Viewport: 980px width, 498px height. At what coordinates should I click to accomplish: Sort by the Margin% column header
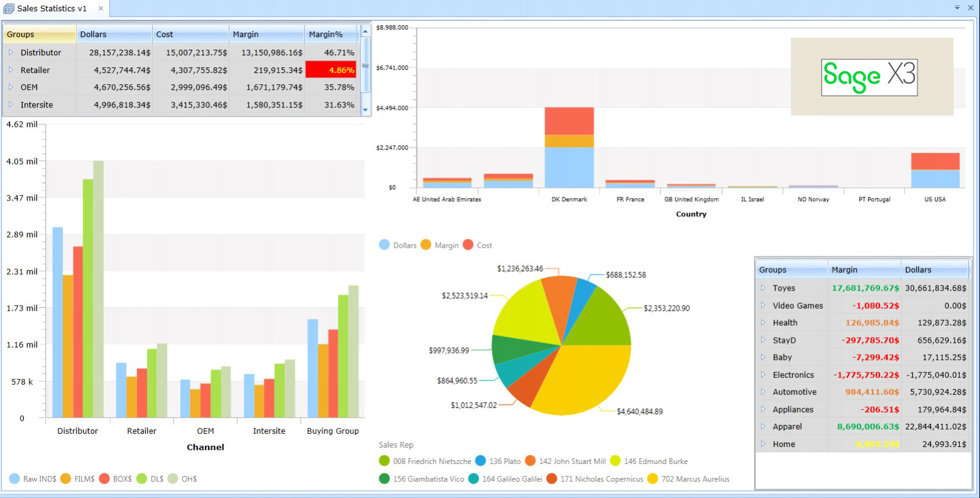point(330,35)
